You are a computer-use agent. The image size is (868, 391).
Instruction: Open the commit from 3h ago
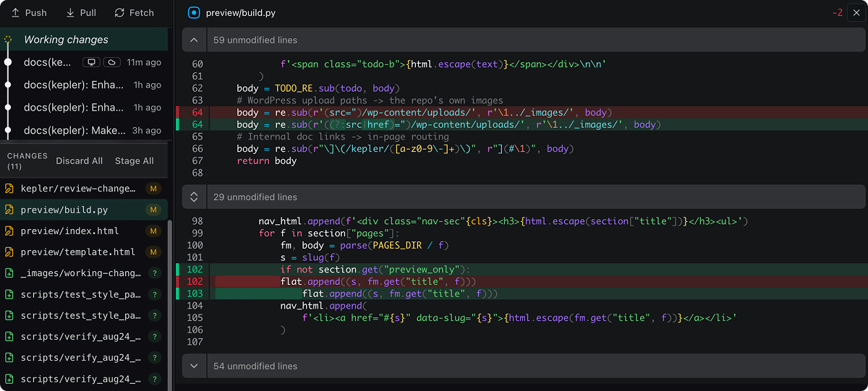click(84, 130)
